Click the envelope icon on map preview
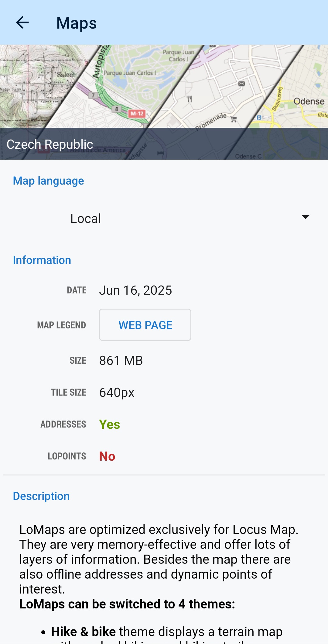This screenshot has width=328, height=644. point(241,84)
